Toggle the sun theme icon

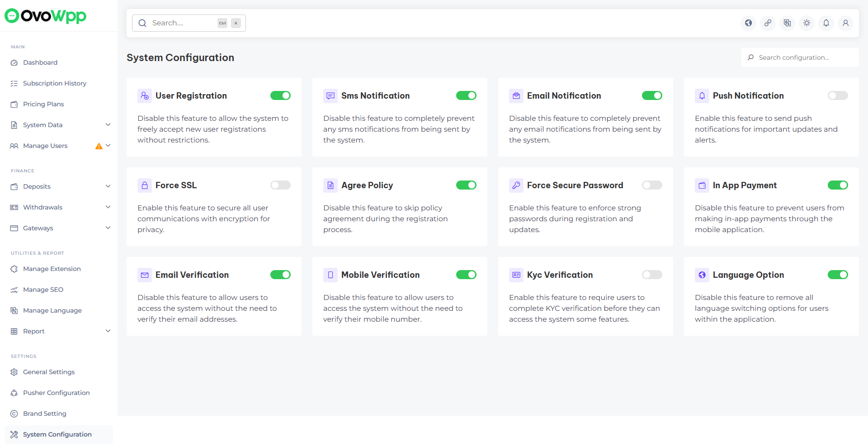click(x=807, y=23)
